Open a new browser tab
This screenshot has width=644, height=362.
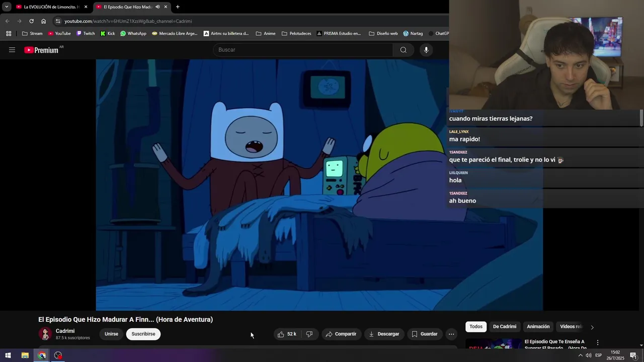coord(178,7)
